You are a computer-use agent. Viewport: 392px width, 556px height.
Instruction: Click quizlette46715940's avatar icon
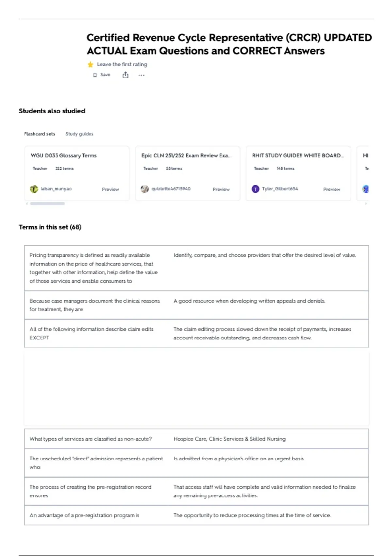point(145,189)
